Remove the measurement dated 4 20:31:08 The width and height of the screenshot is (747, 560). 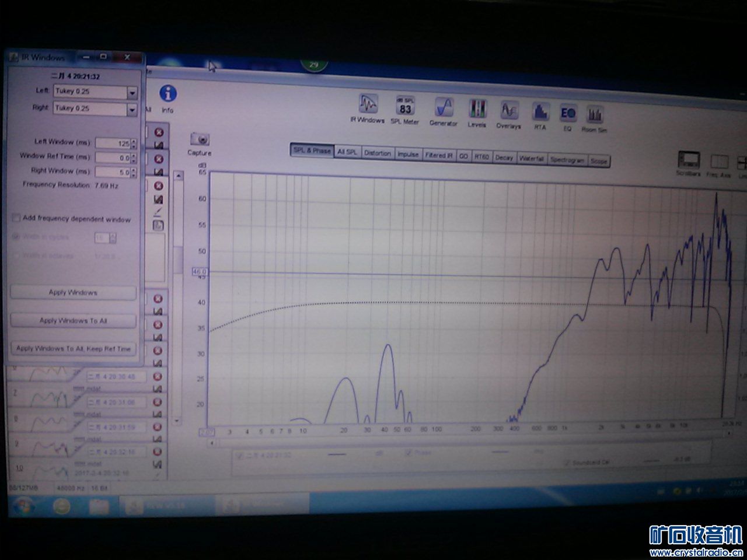tap(157, 402)
